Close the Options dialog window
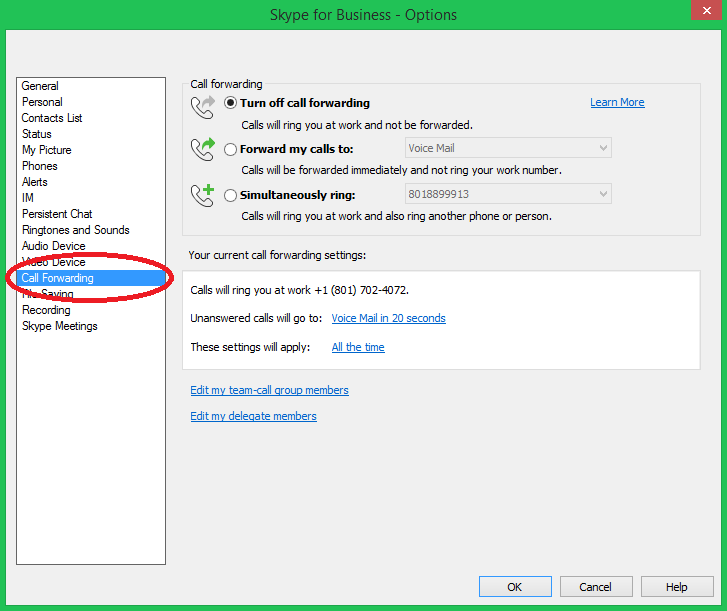 pos(707,10)
